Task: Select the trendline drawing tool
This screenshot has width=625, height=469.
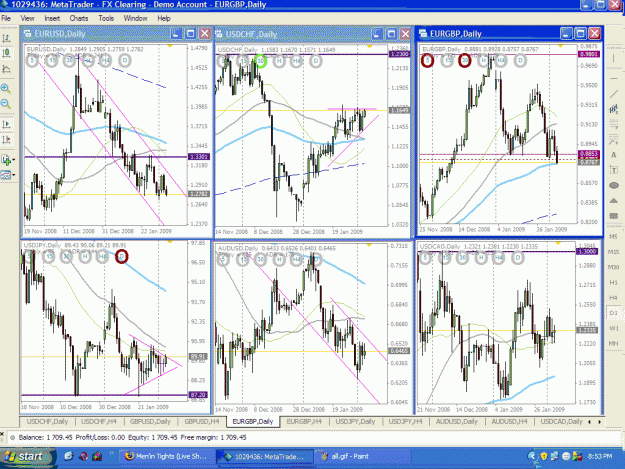Action: click(x=613, y=94)
